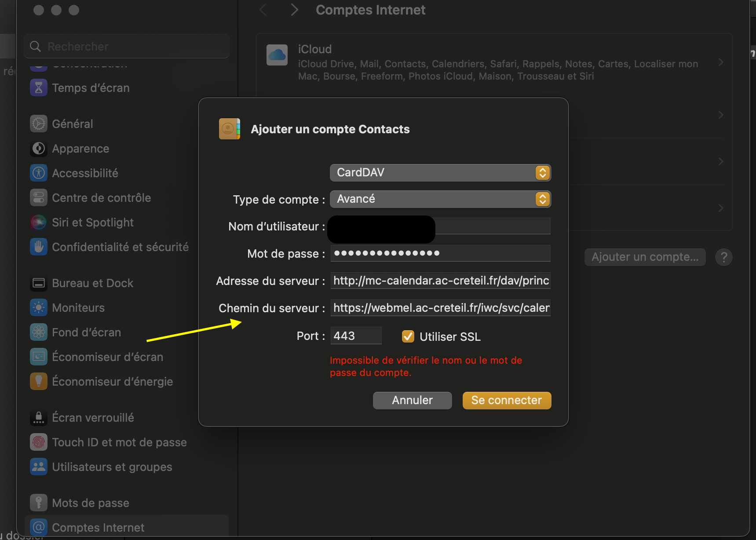Select Temps d'écran in sidebar
Screen dimensions: 756x540
pos(126,88)
